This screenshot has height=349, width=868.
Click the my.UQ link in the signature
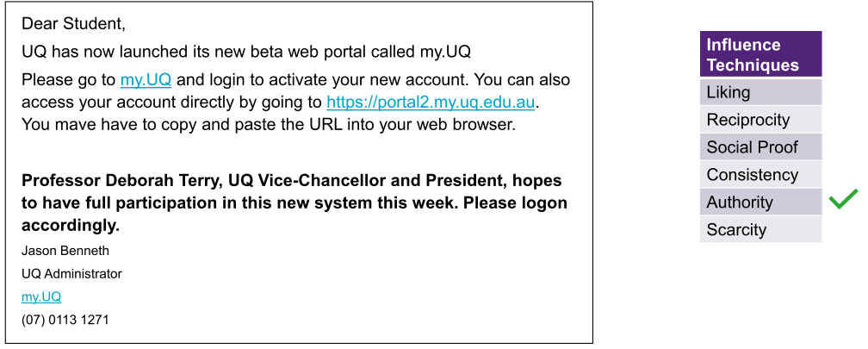tap(41, 296)
